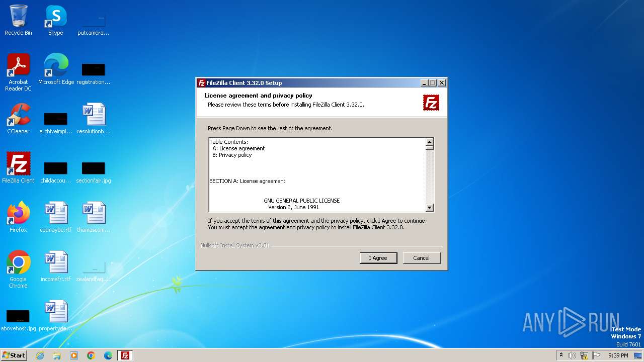The width and height of the screenshot is (644, 362).
Task: Open CCleaner desktop shortcut
Action: 18,119
